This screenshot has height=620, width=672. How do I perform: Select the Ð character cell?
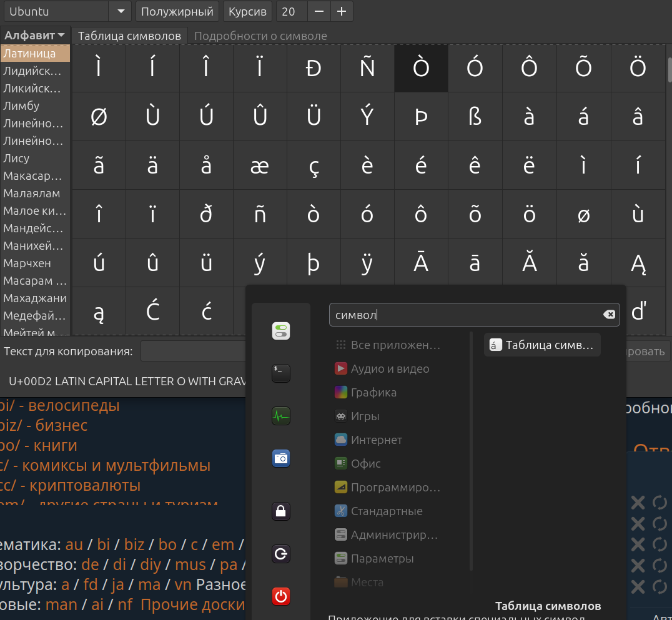pyautogui.click(x=314, y=68)
